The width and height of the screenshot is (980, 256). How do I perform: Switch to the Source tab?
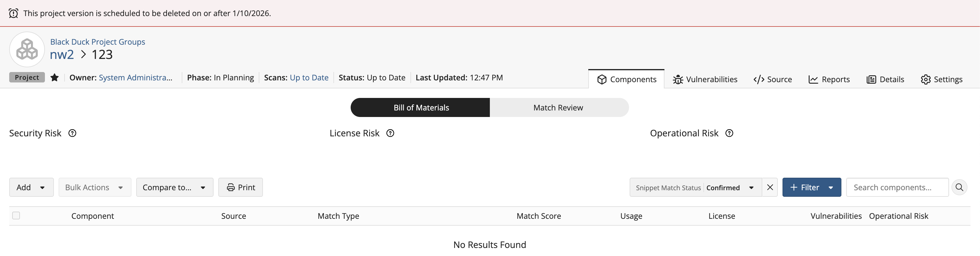tap(773, 79)
